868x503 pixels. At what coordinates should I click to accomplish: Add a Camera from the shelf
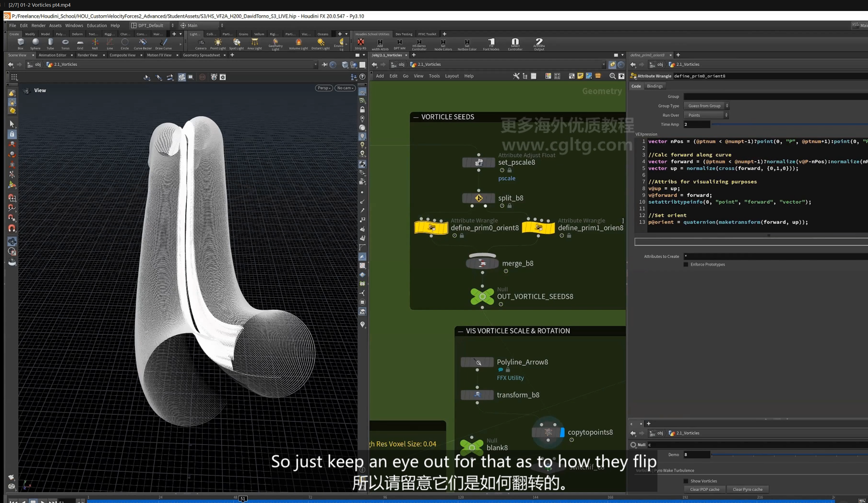pyautogui.click(x=201, y=43)
